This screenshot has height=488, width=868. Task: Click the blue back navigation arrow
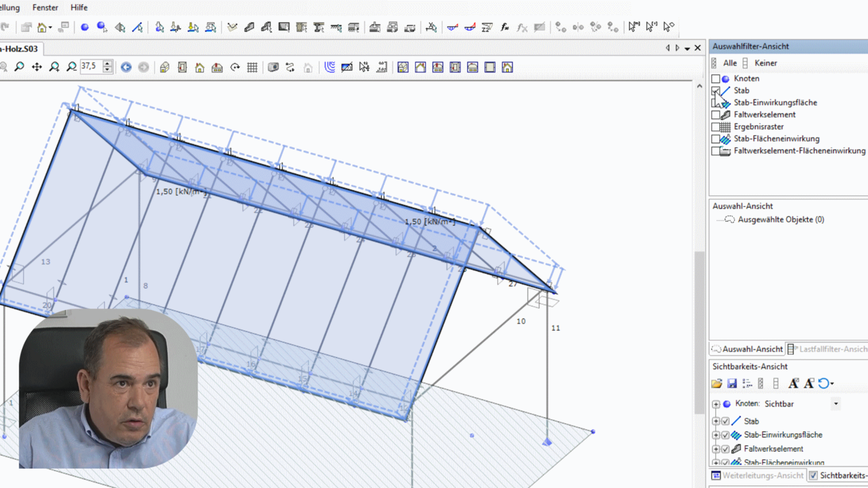click(126, 68)
